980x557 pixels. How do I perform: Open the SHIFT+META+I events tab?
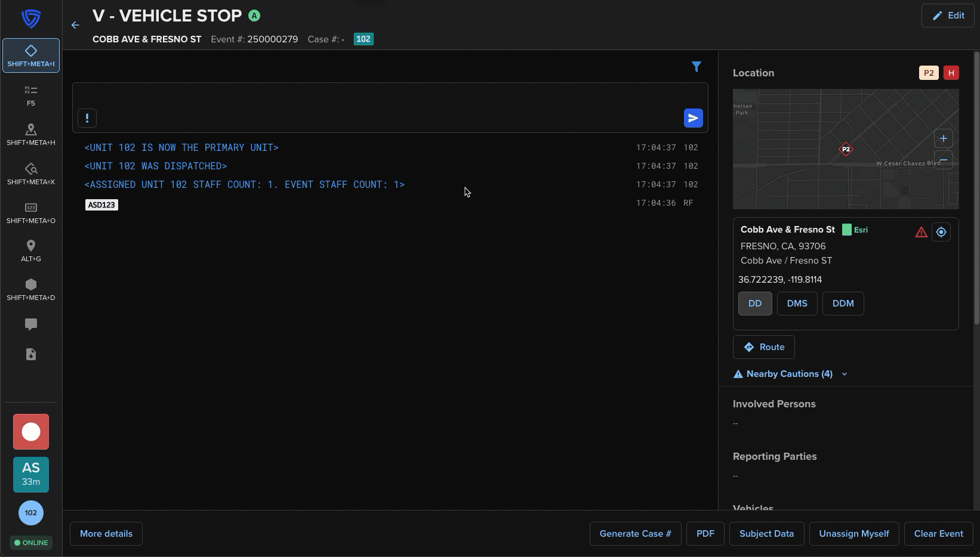pyautogui.click(x=31, y=55)
